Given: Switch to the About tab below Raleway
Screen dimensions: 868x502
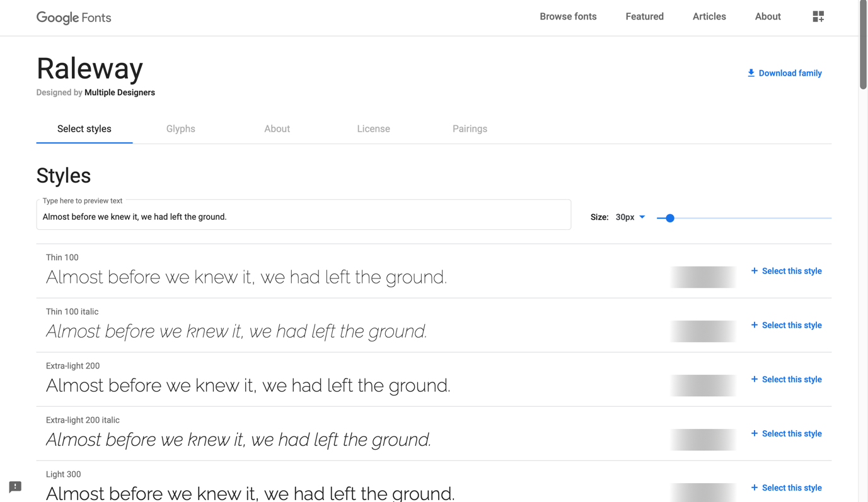Looking at the screenshot, I should 277,128.
